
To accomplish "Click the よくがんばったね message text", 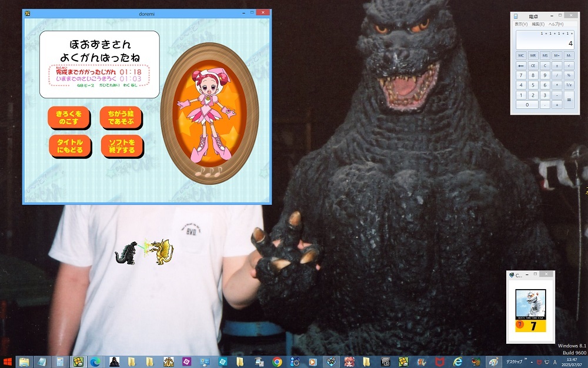I will (100, 58).
